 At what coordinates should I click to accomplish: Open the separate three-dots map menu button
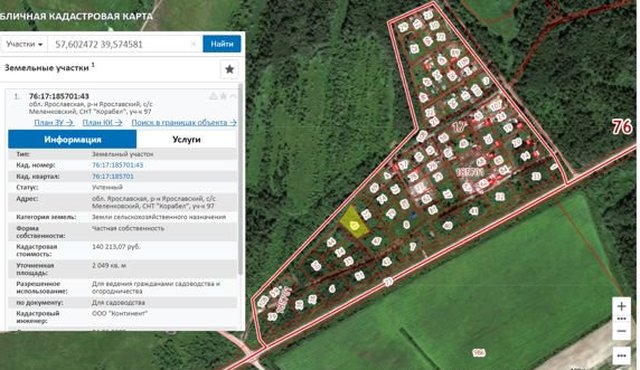coord(622,356)
